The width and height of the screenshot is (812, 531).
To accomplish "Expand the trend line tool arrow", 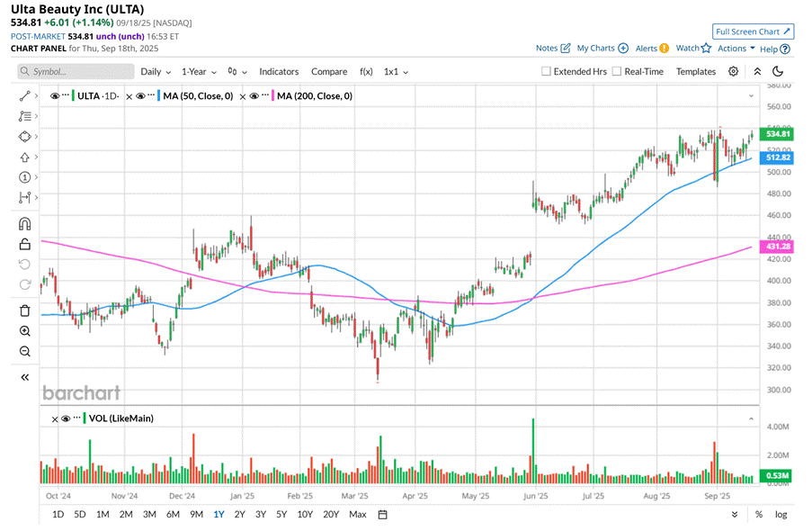I will click(x=36, y=96).
